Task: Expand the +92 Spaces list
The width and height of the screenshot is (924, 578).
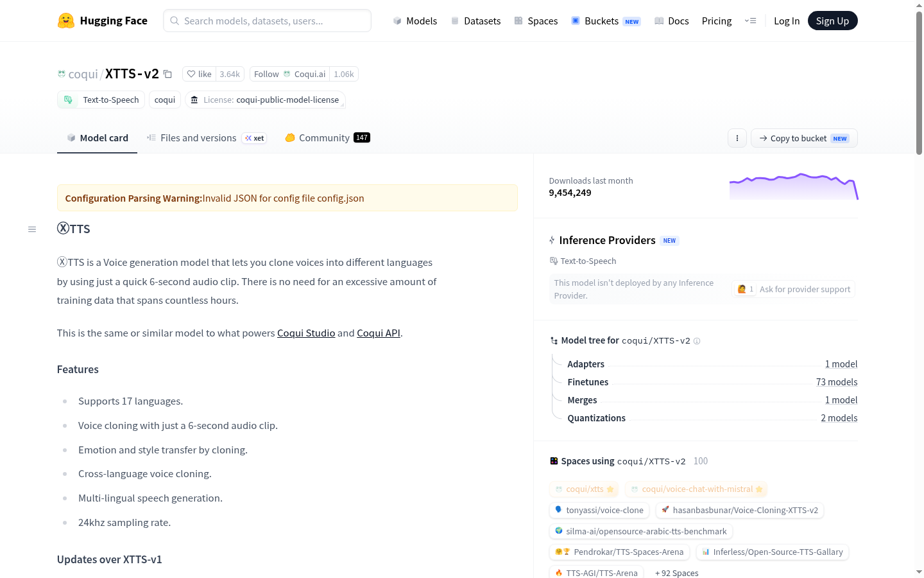Action: (x=676, y=573)
